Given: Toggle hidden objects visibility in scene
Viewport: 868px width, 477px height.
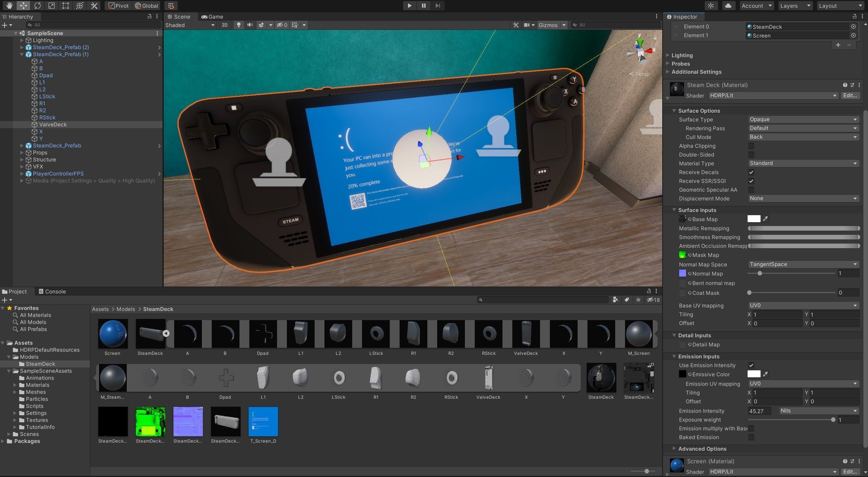Looking at the screenshot, I should (282, 25).
